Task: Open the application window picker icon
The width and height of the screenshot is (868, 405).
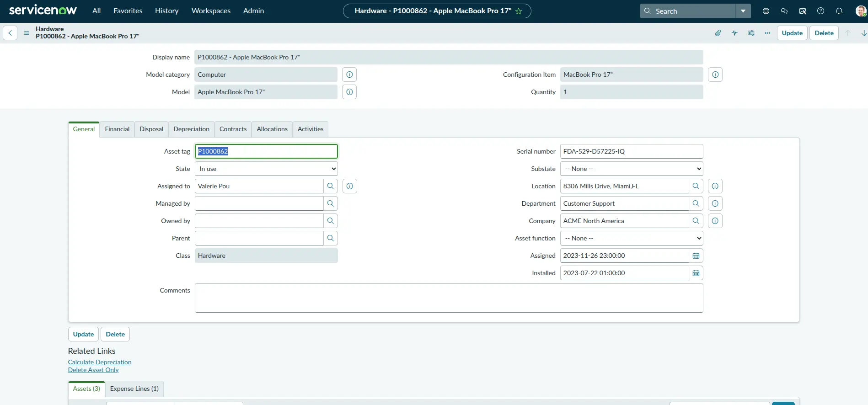Action: point(803,11)
